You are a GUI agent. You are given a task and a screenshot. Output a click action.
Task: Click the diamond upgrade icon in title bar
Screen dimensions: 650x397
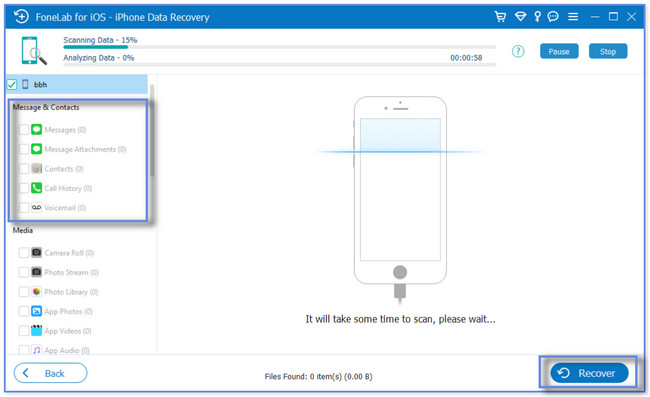(x=520, y=17)
